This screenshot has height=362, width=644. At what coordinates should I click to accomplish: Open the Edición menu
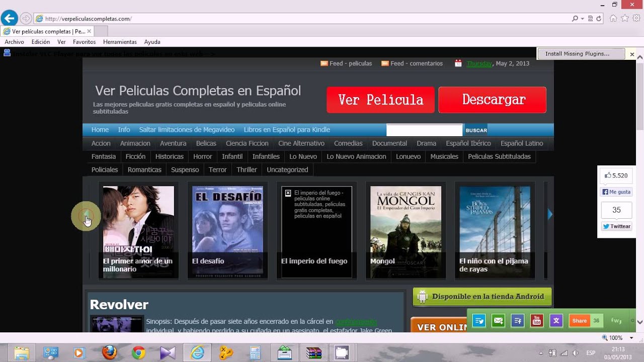tap(41, 42)
